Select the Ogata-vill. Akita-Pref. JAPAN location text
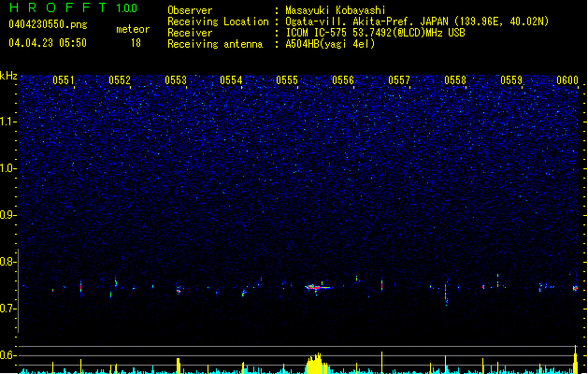This screenshot has width=588, height=374. [417, 22]
